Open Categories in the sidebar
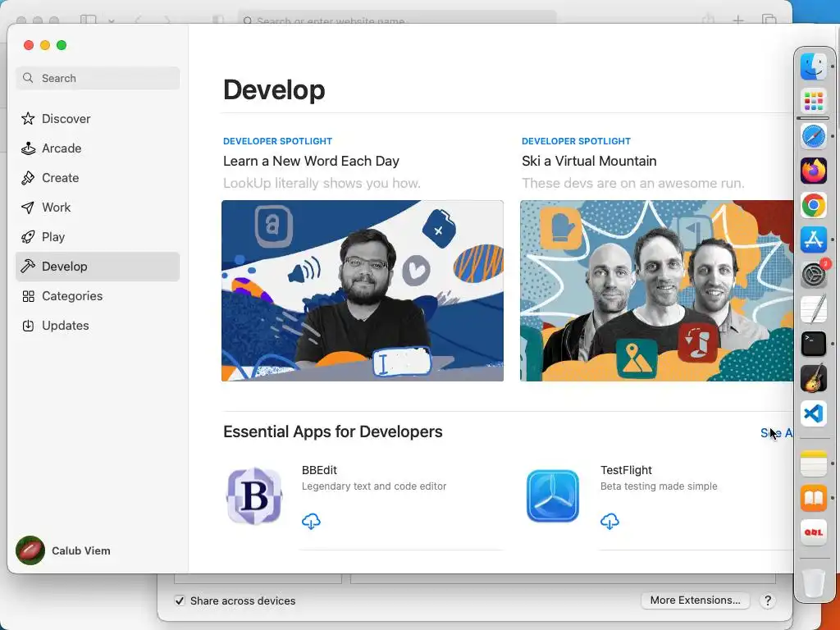 (98, 295)
